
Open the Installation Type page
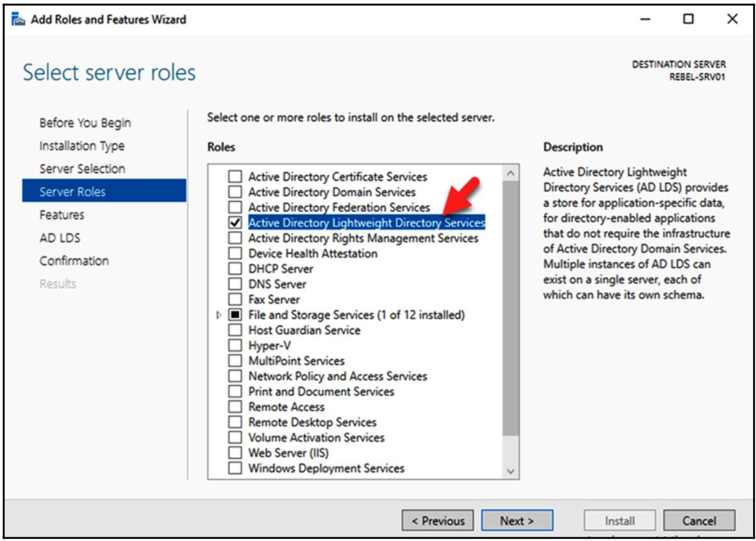[82, 146]
